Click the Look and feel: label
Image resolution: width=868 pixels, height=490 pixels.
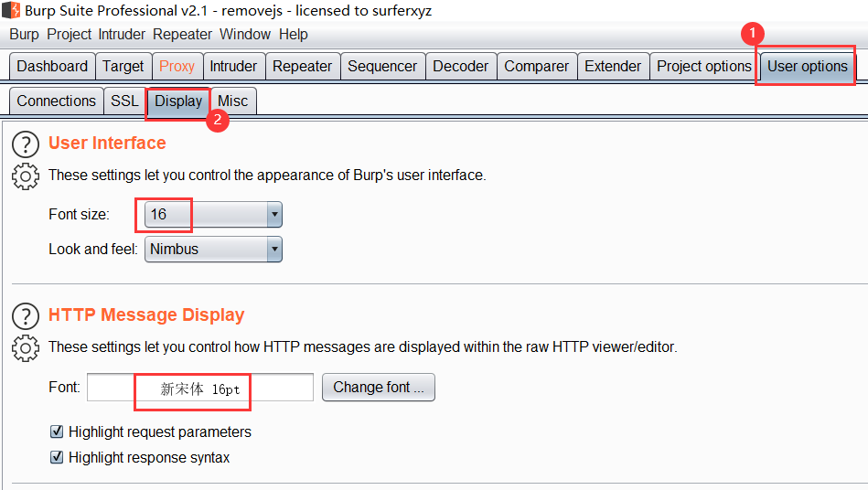point(93,250)
